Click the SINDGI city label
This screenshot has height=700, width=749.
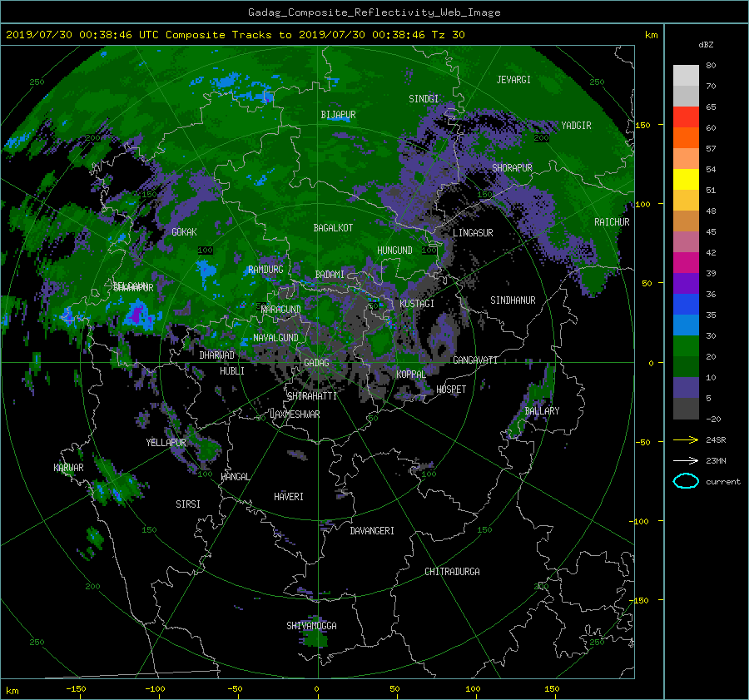pos(424,99)
